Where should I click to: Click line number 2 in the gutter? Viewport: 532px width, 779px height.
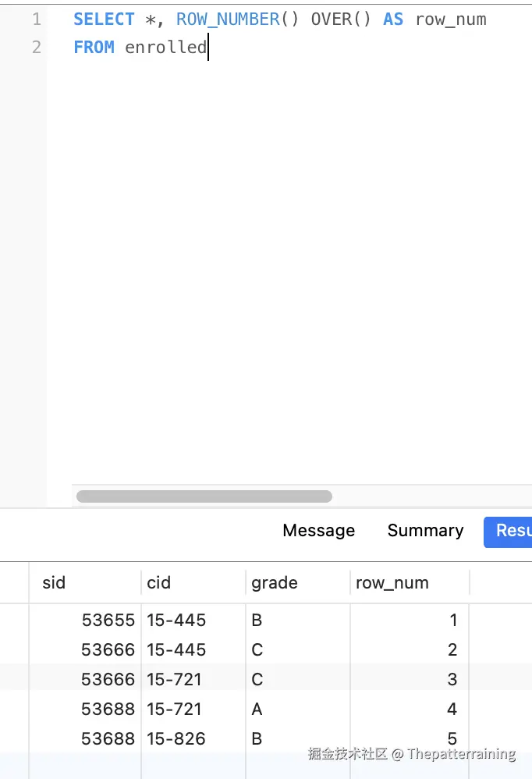tap(36, 47)
